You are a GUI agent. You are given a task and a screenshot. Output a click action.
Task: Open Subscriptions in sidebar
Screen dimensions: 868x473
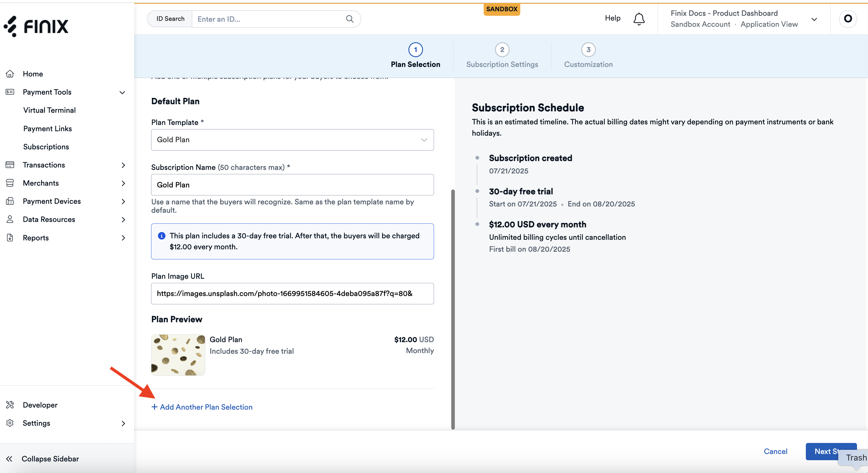coord(46,147)
